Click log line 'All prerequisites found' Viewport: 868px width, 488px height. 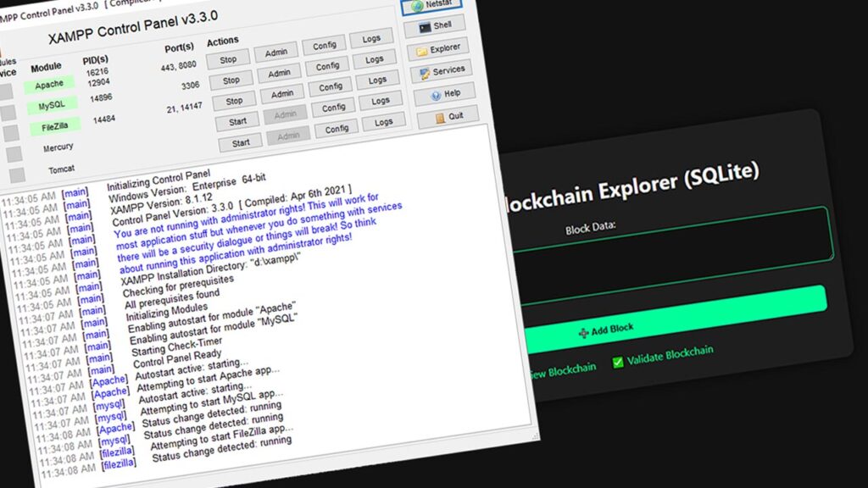click(172, 300)
